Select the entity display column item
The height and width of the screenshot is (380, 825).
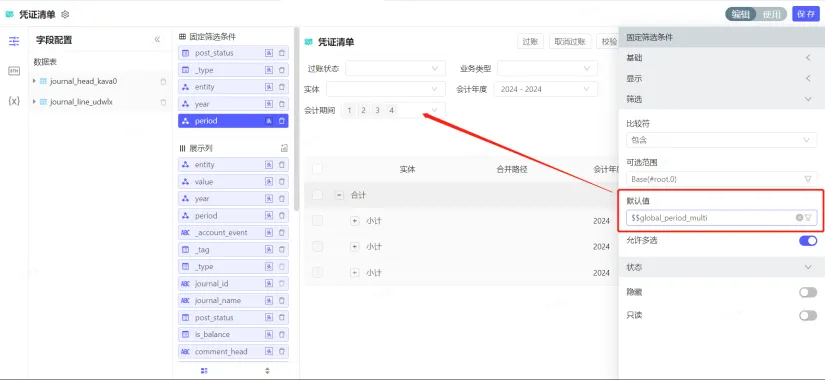pyautogui.click(x=233, y=165)
